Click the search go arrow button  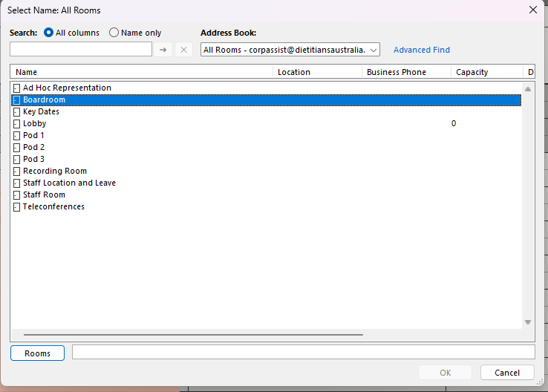(163, 50)
